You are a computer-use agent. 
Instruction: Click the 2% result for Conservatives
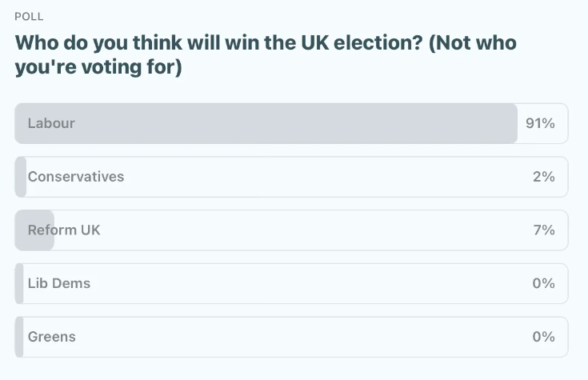click(543, 177)
